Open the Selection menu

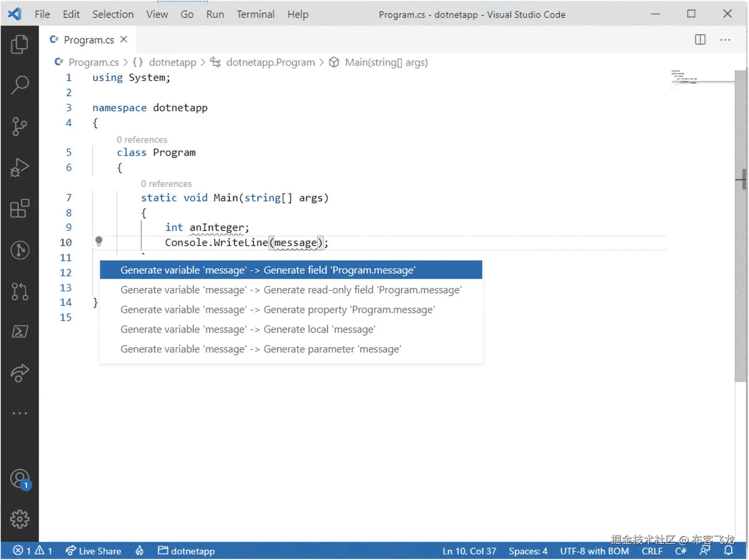click(113, 14)
